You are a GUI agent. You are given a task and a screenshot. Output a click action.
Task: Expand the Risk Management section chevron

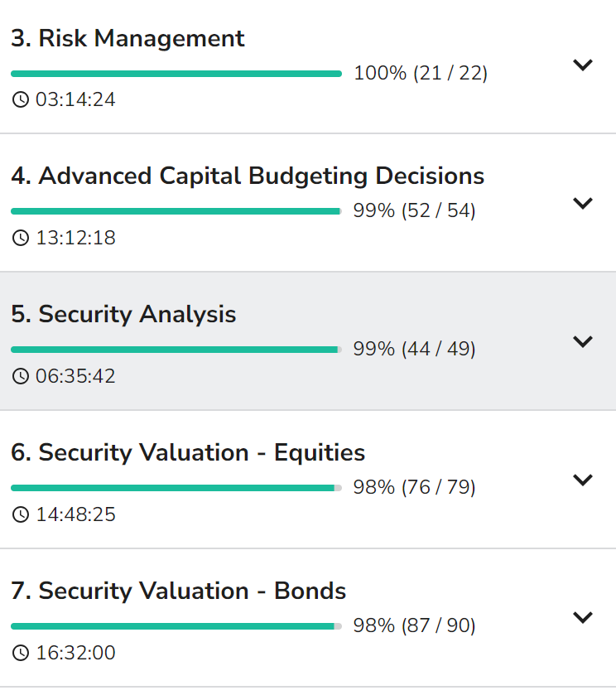583,65
